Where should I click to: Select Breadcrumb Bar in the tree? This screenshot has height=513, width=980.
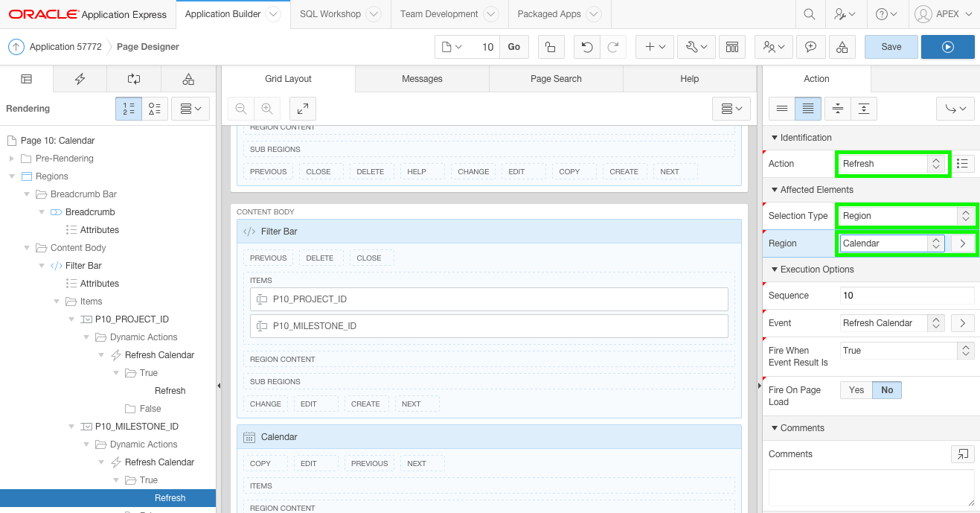(x=83, y=194)
